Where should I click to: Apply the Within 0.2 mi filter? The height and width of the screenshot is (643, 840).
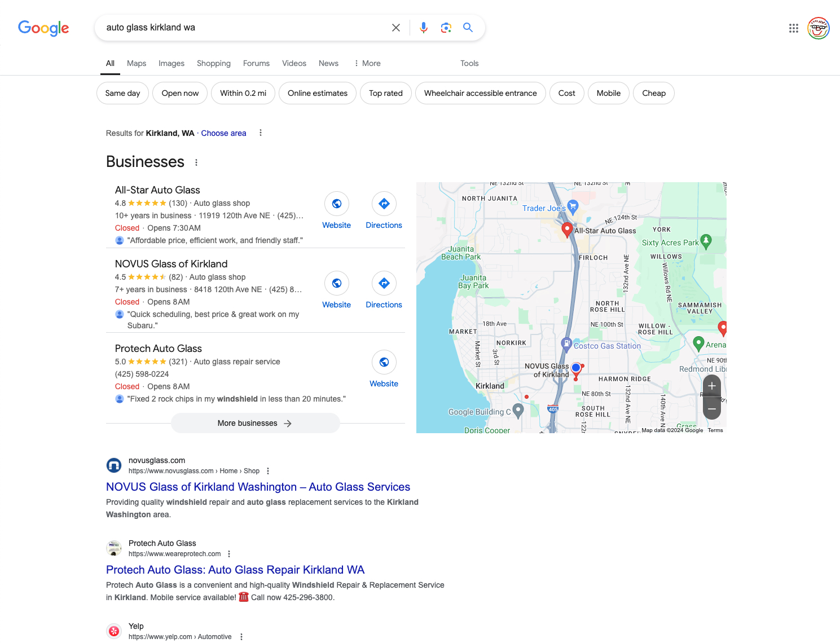pyautogui.click(x=243, y=93)
